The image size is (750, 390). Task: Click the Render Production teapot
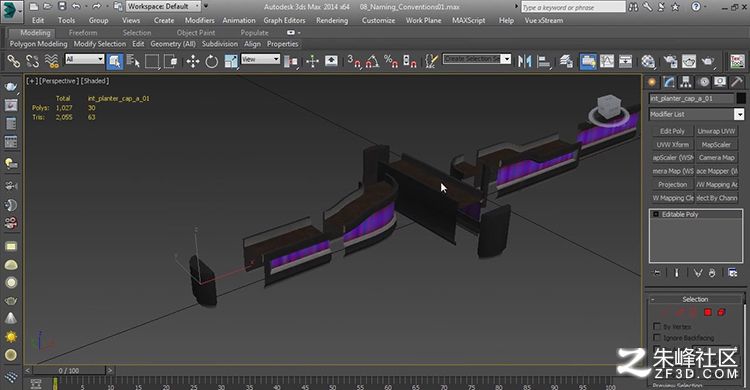[x=708, y=61]
